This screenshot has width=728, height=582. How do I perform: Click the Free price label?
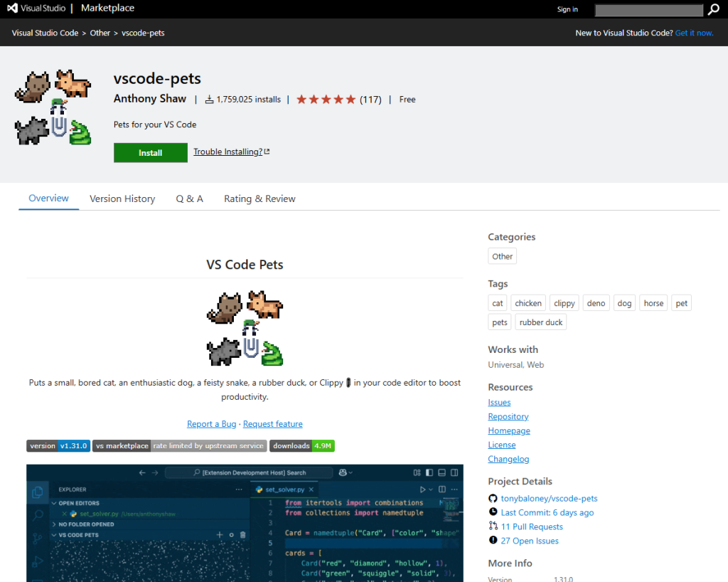point(407,100)
